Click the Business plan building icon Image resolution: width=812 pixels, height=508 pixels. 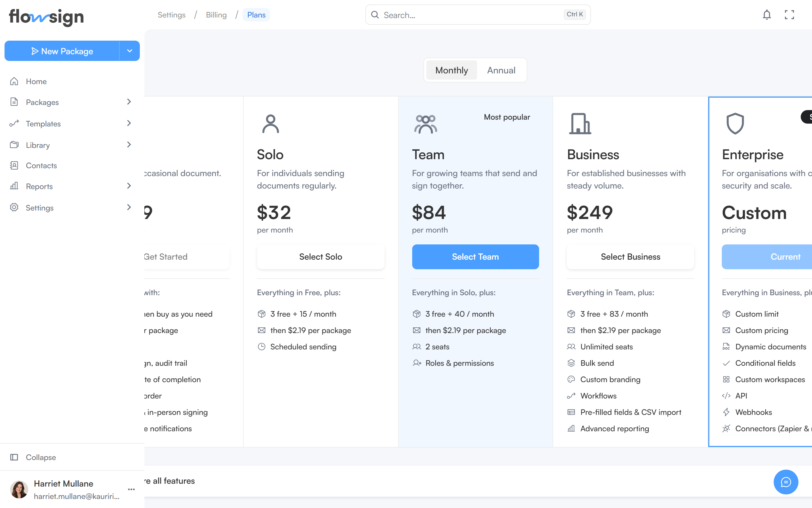pyautogui.click(x=580, y=124)
